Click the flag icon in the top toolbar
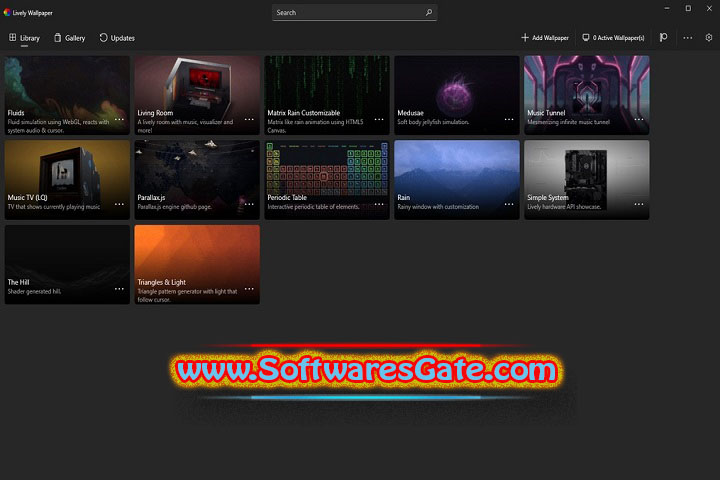 click(x=663, y=38)
